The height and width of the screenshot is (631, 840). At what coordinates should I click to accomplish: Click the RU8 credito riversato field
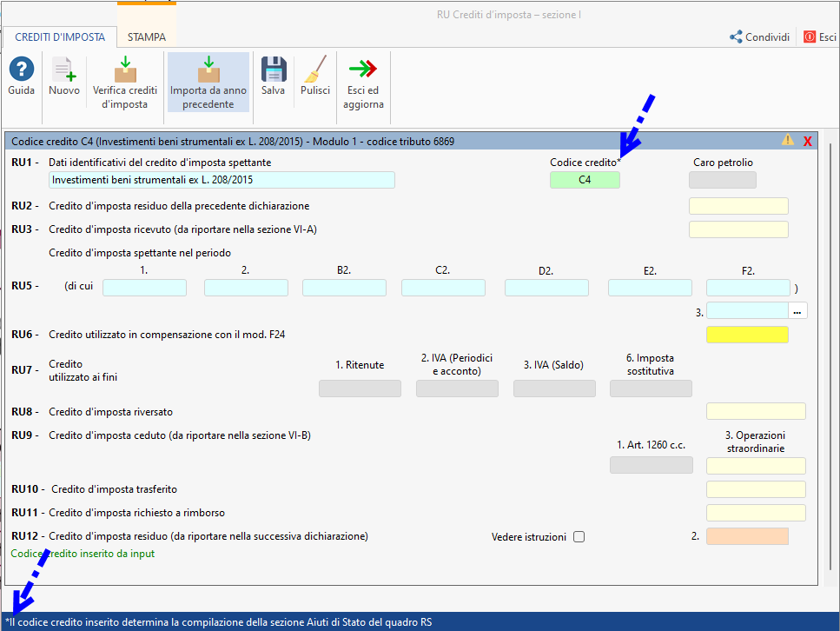tap(756, 411)
